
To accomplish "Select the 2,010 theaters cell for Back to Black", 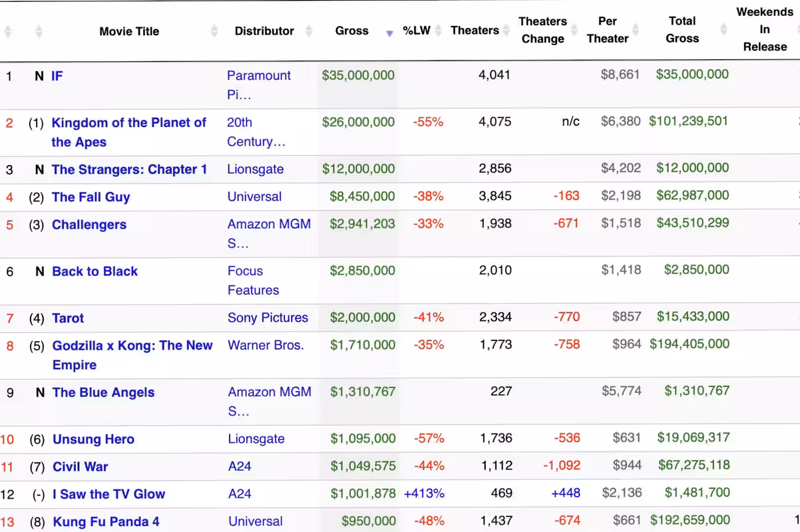I will pos(495,270).
